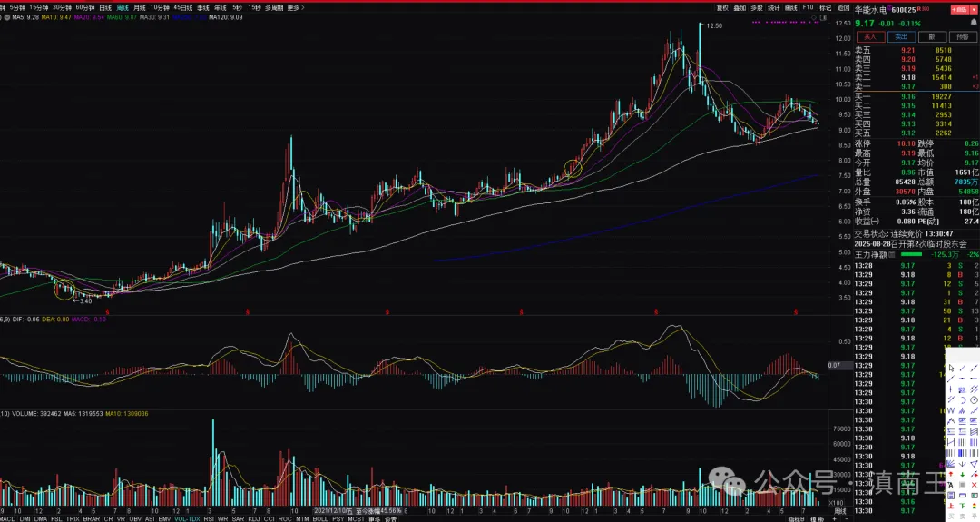Click the price alert bell icon
The image size is (980, 522).
pos(973,23)
